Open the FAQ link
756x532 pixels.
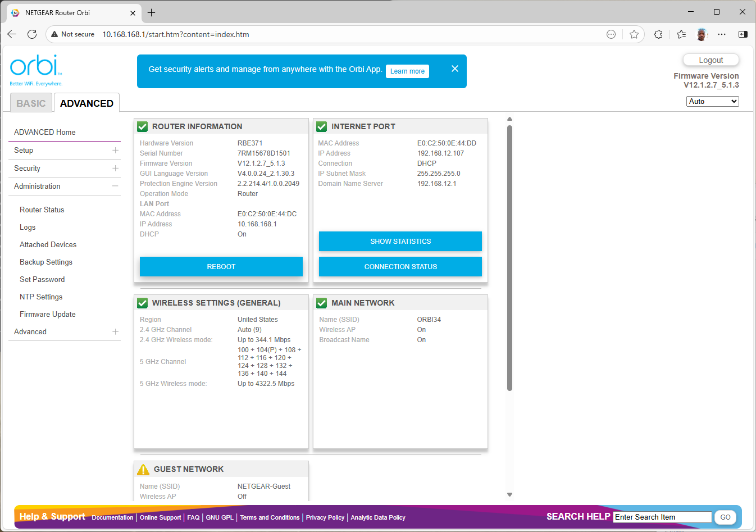click(193, 517)
